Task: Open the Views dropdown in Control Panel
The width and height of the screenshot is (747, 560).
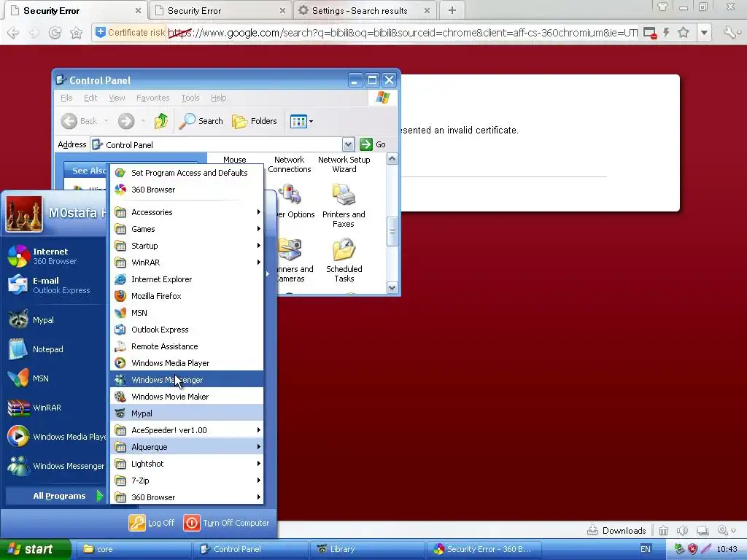Action: [301, 121]
